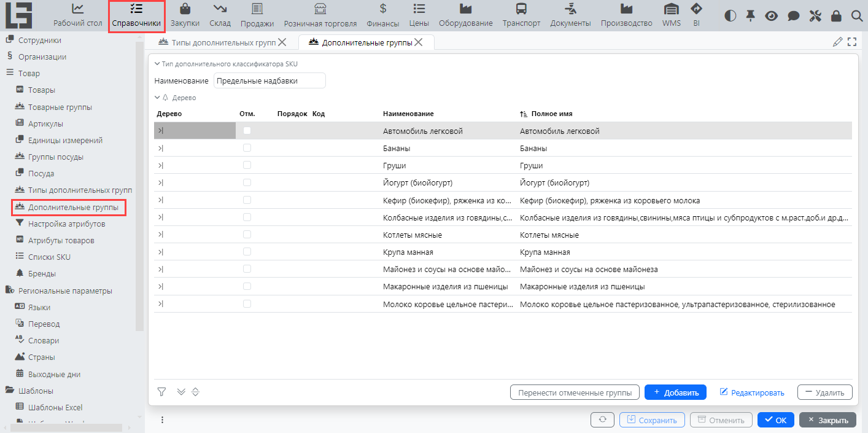868x433 pixels.
Task: Click the fullscreen expand icon
Action: coord(851,42)
